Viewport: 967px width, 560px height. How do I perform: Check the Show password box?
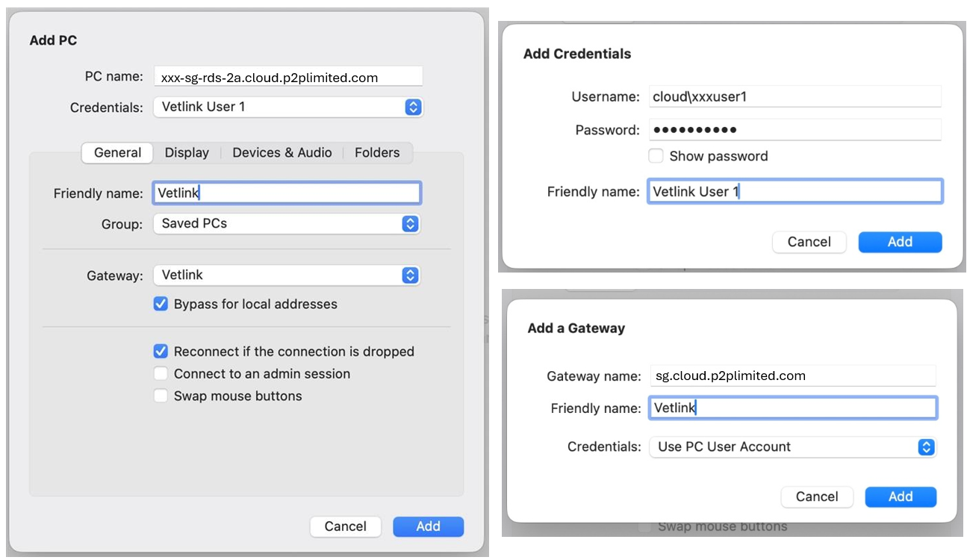[x=656, y=156]
